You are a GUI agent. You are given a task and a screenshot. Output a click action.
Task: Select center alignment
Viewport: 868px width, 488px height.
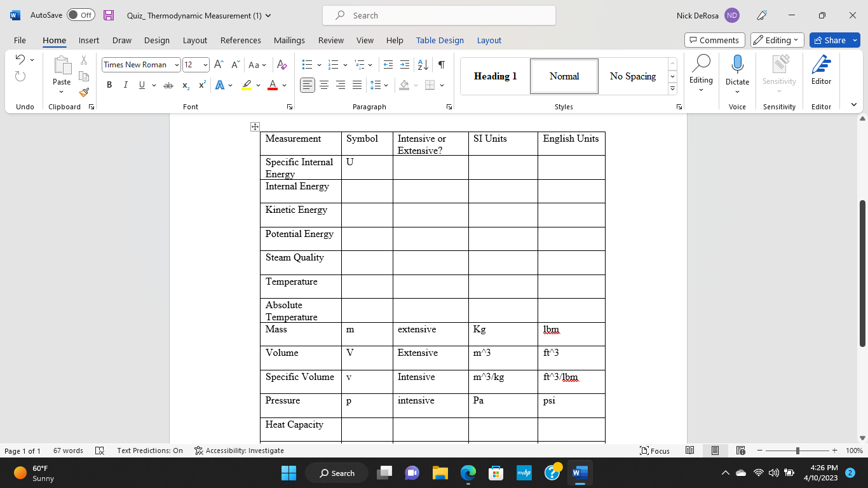click(324, 85)
